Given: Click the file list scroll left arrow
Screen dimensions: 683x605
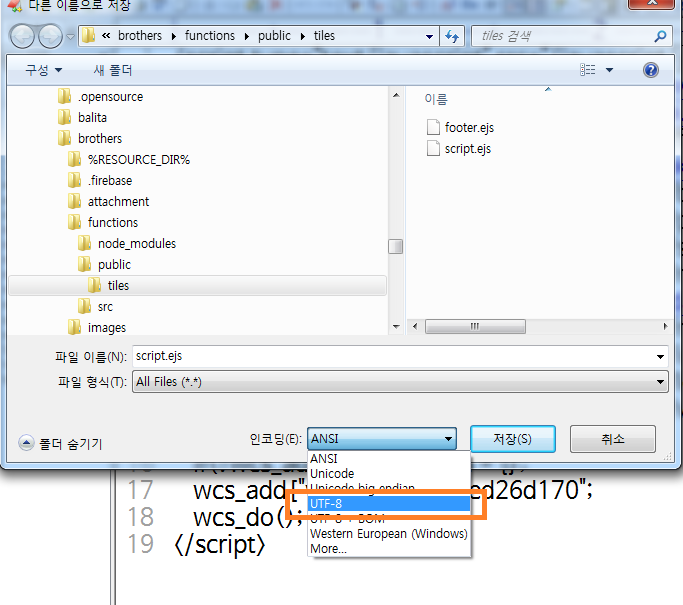Looking at the screenshot, I should pos(415,326).
